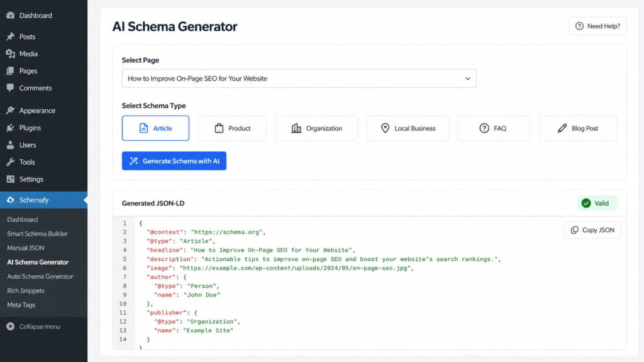Image resolution: width=644 pixels, height=362 pixels.
Task: Open Smart Schema Builder
Action: pos(37,234)
